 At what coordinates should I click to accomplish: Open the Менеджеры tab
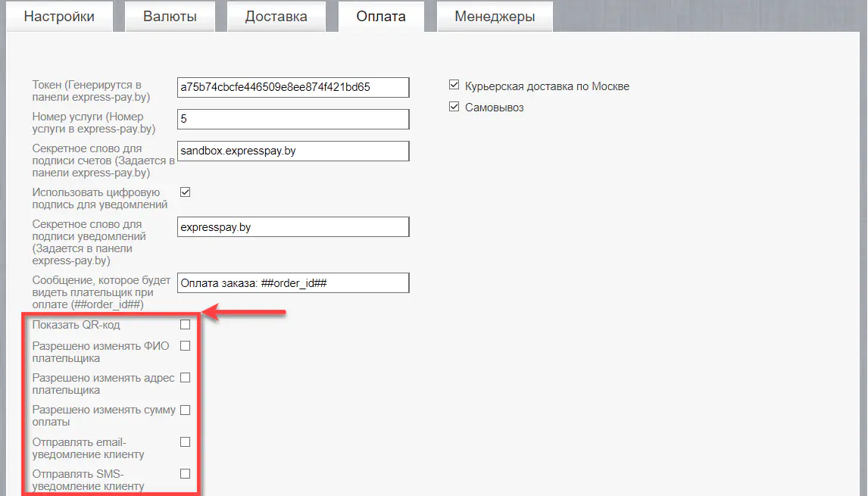tap(495, 15)
